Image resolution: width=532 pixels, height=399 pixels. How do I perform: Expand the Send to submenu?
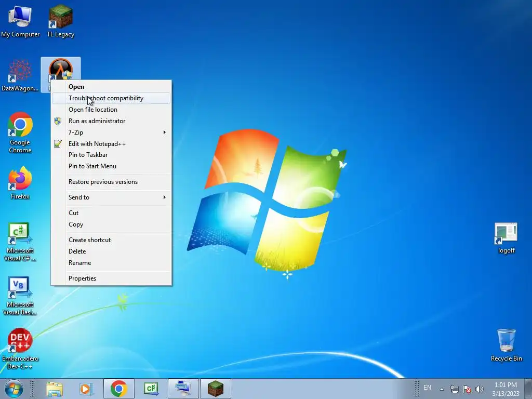pos(111,197)
